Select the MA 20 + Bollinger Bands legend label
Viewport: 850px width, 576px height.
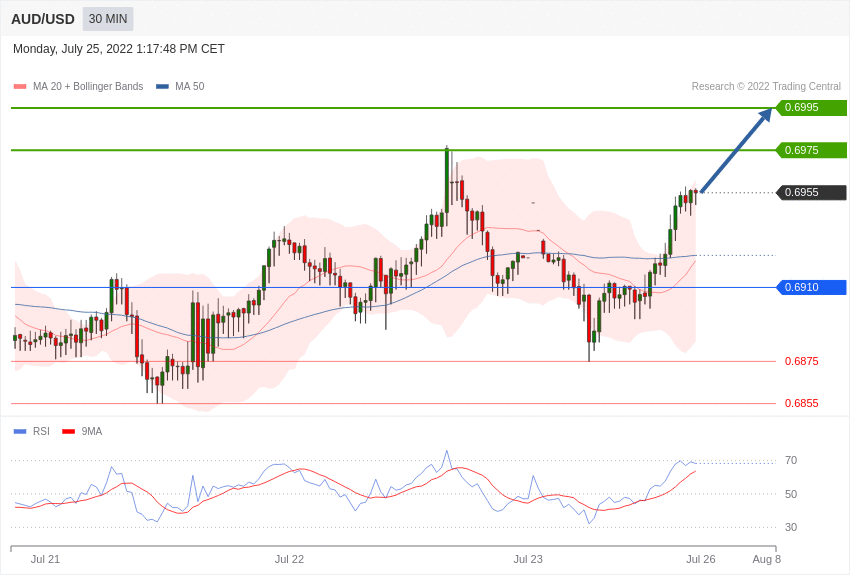[88, 87]
